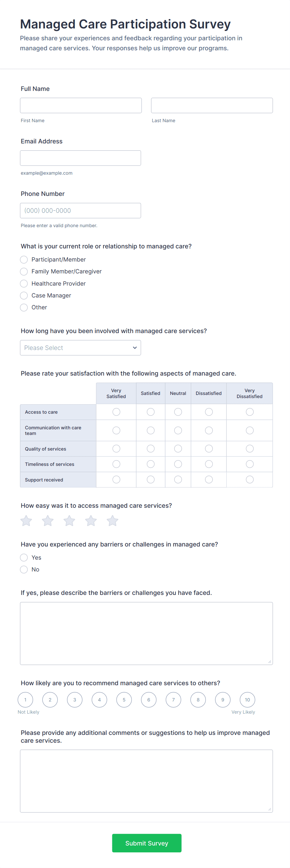This screenshot has width=290, height=868.
Task: Click the First Name field
Action: click(x=81, y=106)
